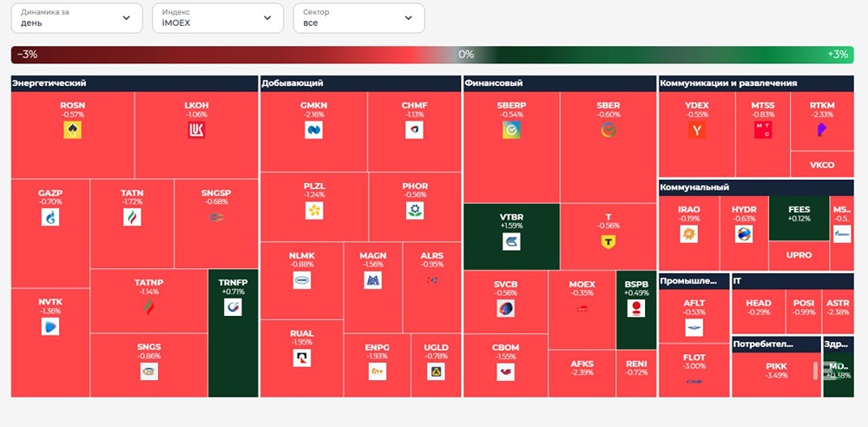Click the HYDR RusHydro logo
Screen dimensions: 868x427
click(744, 233)
